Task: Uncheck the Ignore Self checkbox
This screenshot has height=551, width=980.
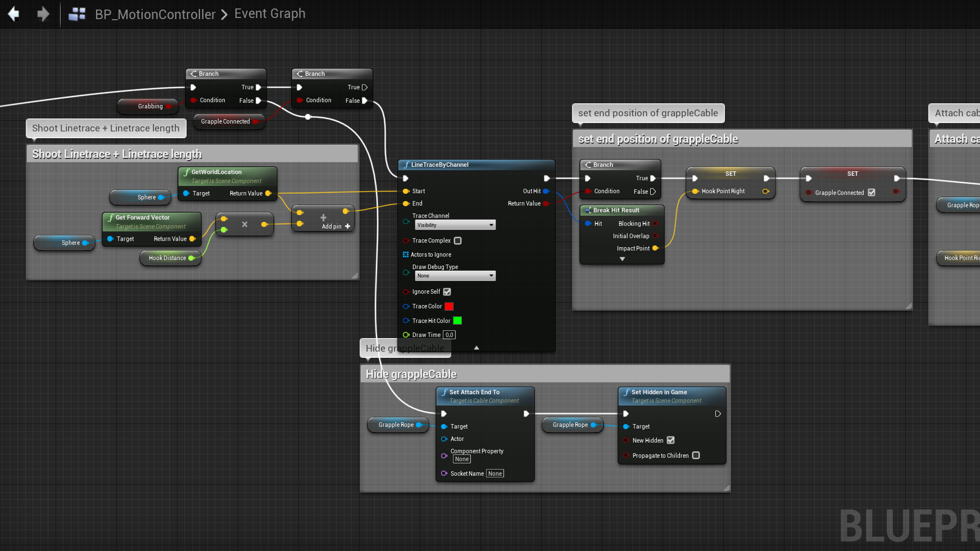Action: (447, 292)
